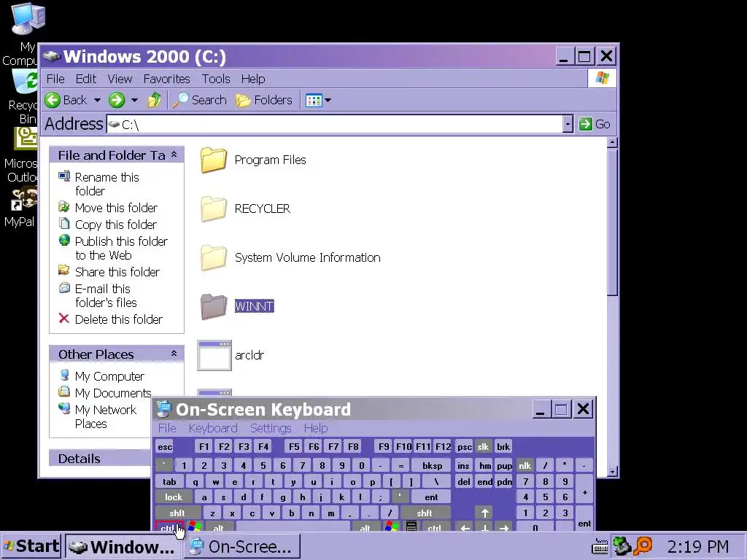Click the keyboard icon in system tray
This screenshot has height=560, width=747.
coord(600,547)
